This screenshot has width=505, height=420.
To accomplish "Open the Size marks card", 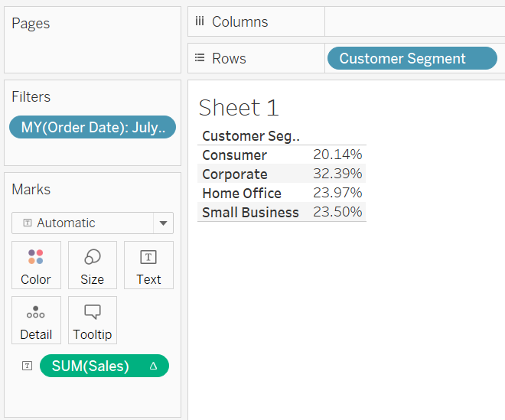I will click(x=93, y=265).
